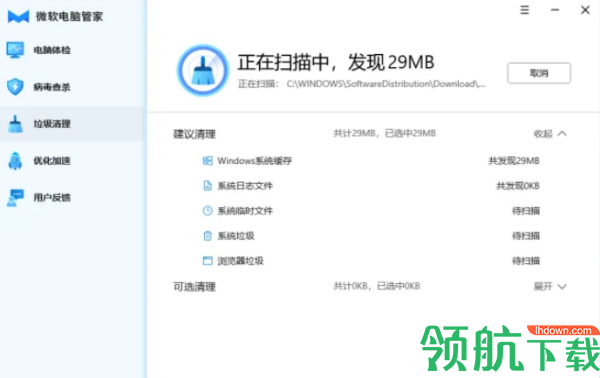The width and height of the screenshot is (600, 378).
Task: Cancel the scan with 取消 button
Action: pyautogui.click(x=539, y=73)
